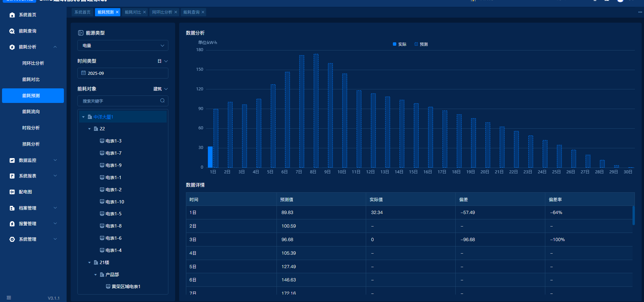The image size is (644, 302).
Task: Click the 系统首页 home icon in sidebar
Action: pyautogui.click(x=12, y=15)
